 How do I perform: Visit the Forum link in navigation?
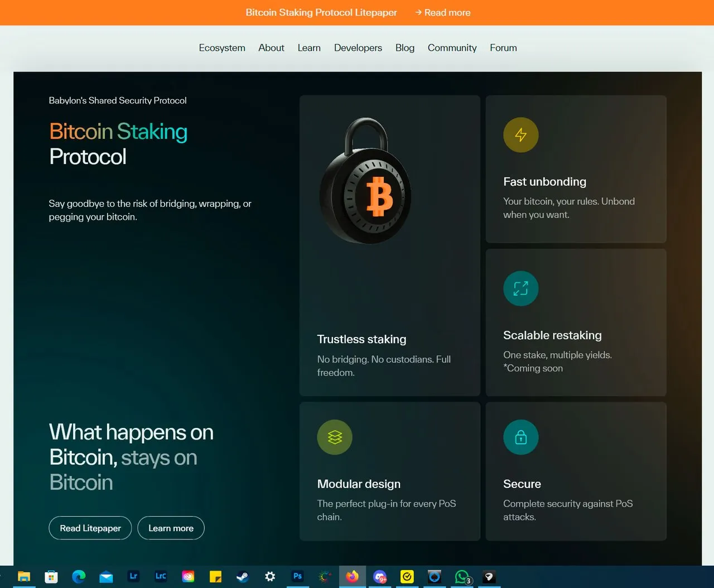tap(503, 48)
